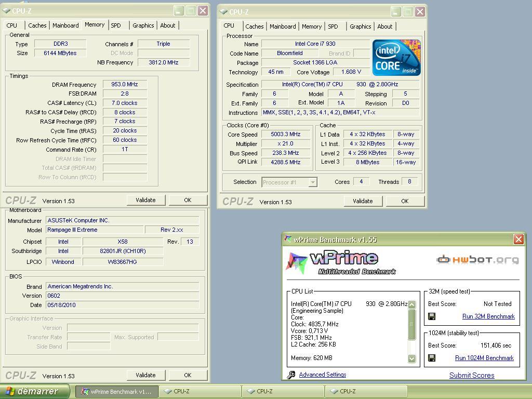Click the floppy save icon for 32M score

pyautogui.click(x=432, y=316)
